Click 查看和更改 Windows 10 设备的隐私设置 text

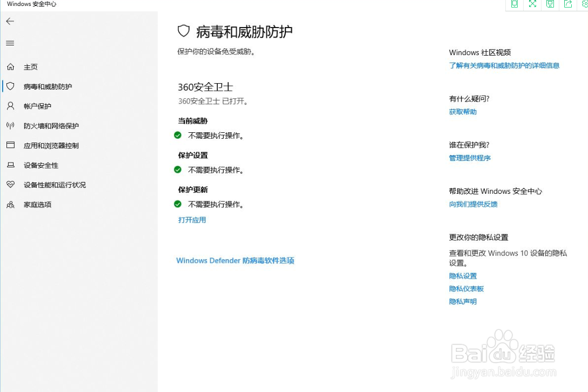tap(508, 258)
